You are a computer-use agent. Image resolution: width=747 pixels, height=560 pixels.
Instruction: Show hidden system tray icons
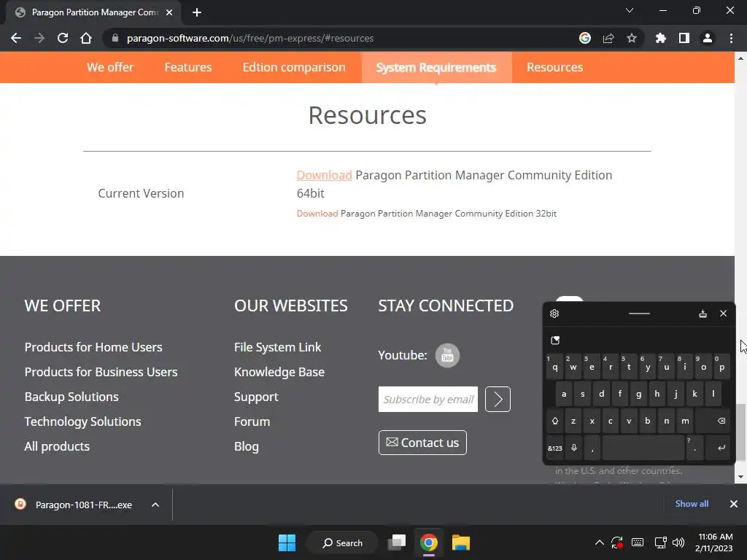tap(600, 542)
